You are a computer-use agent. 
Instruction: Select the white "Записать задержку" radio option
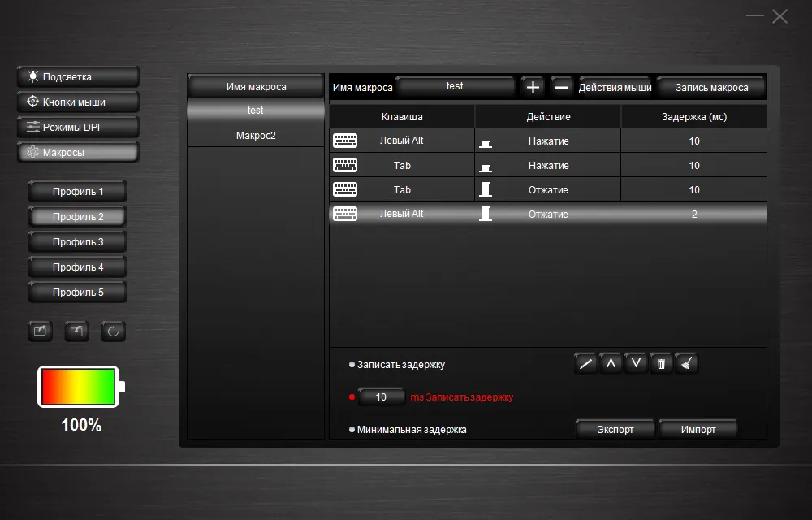[x=352, y=365]
